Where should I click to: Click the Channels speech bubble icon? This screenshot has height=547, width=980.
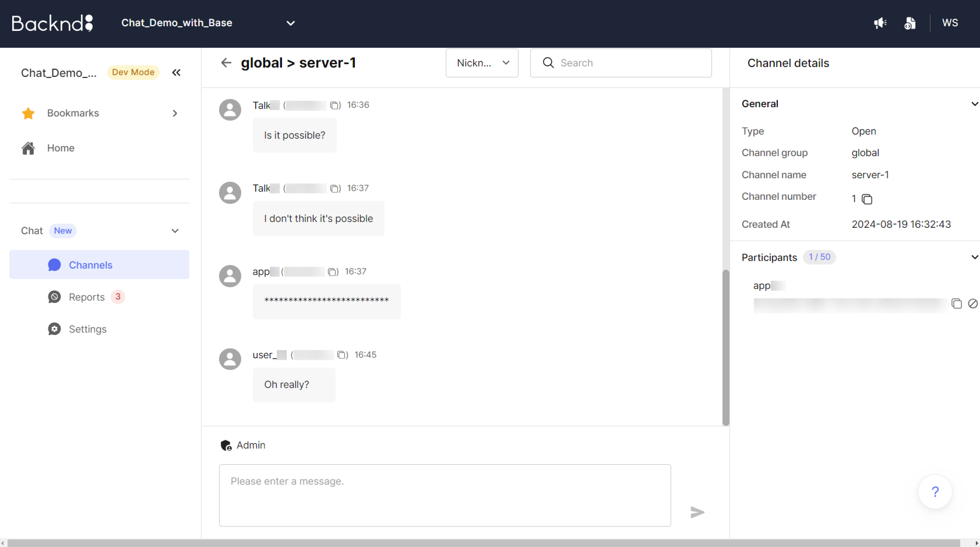click(x=54, y=265)
